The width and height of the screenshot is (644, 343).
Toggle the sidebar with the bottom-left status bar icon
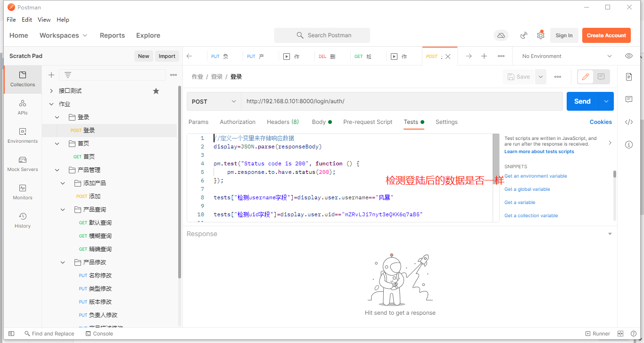tap(11, 334)
